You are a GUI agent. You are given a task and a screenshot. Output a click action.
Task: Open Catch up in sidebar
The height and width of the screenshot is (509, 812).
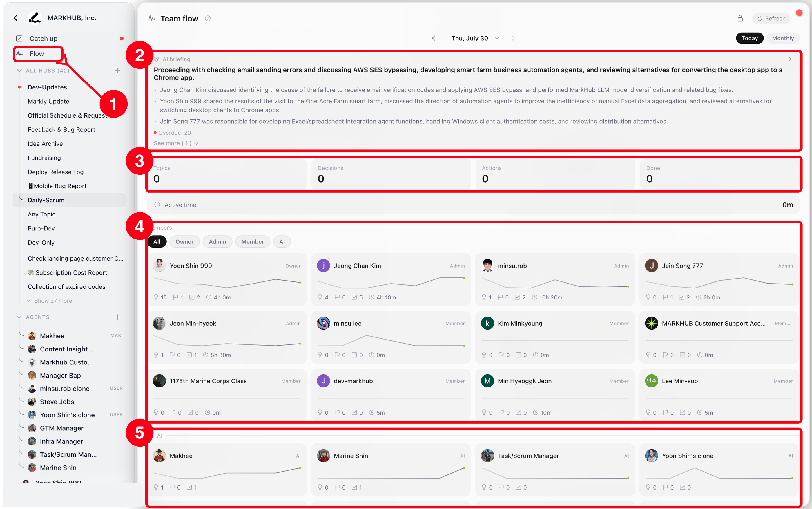(43, 38)
